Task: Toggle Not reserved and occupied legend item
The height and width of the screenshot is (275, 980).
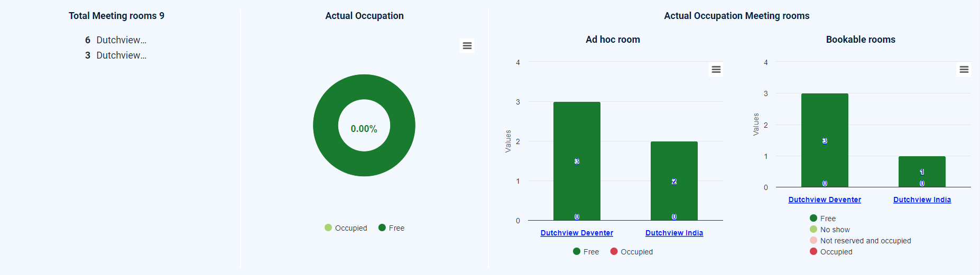Action: (x=861, y=241)
